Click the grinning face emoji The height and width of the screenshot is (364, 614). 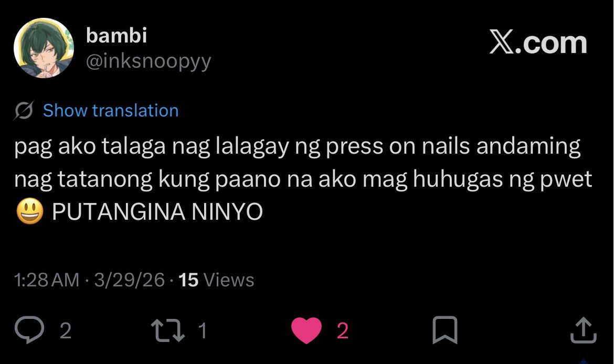[30, 211]
